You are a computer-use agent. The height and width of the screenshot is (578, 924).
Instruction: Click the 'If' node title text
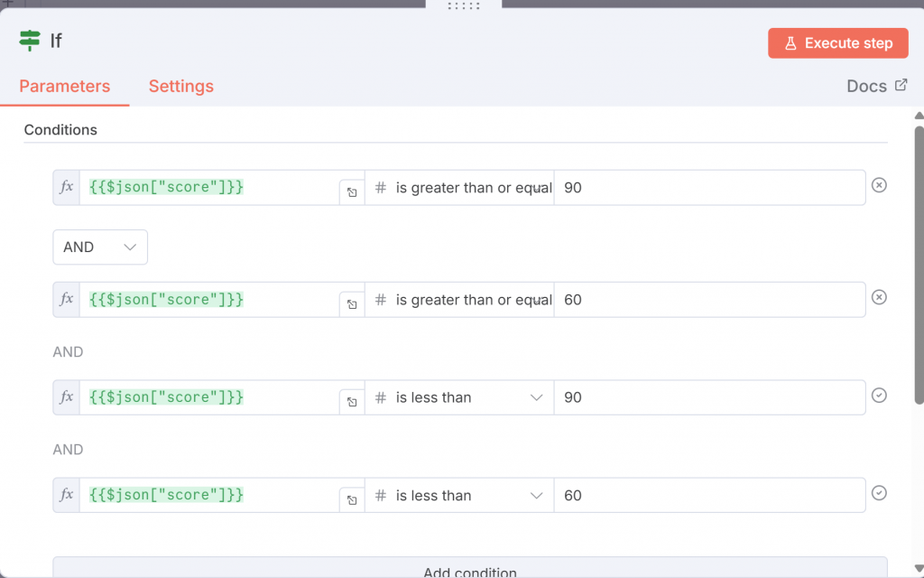(x=56, y=41)
